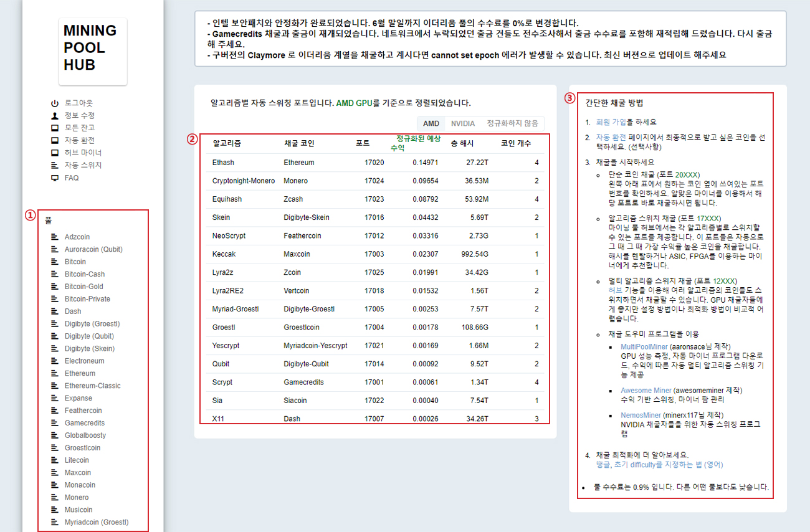810x532 pixels.
Task: Click the list icon beside Bitcoin-Cash
Action: click(x=55, y=274)
